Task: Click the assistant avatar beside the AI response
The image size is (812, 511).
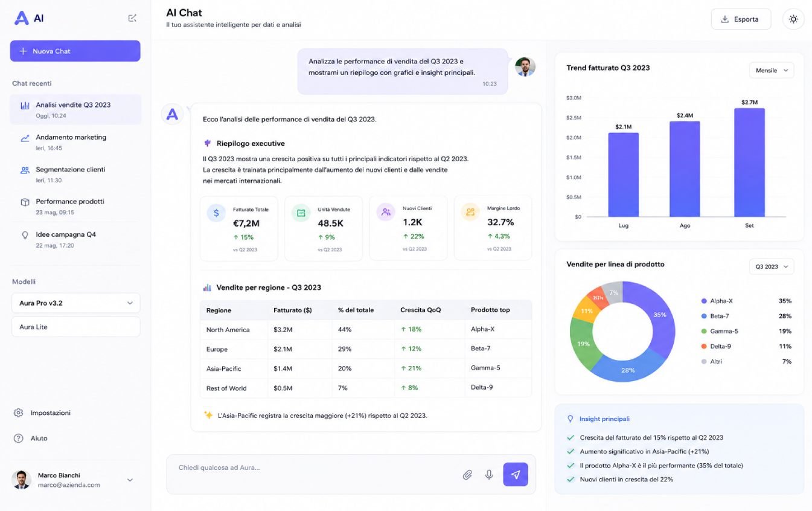Action: click(x=172, y=114)
